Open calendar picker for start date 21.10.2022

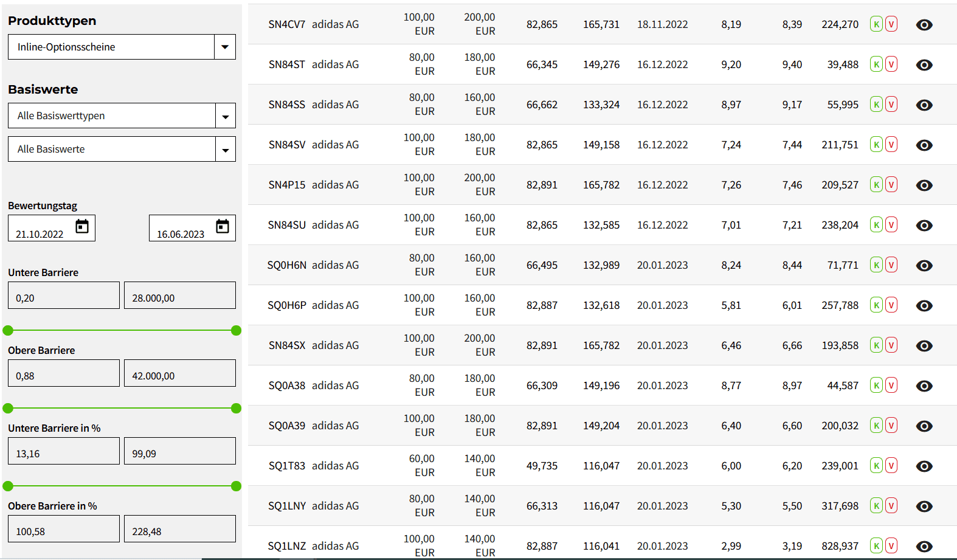(82, 227)
